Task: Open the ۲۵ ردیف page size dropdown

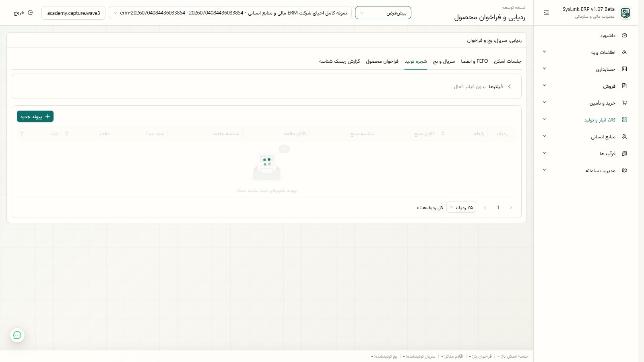Action: click(x=461, y=208)
